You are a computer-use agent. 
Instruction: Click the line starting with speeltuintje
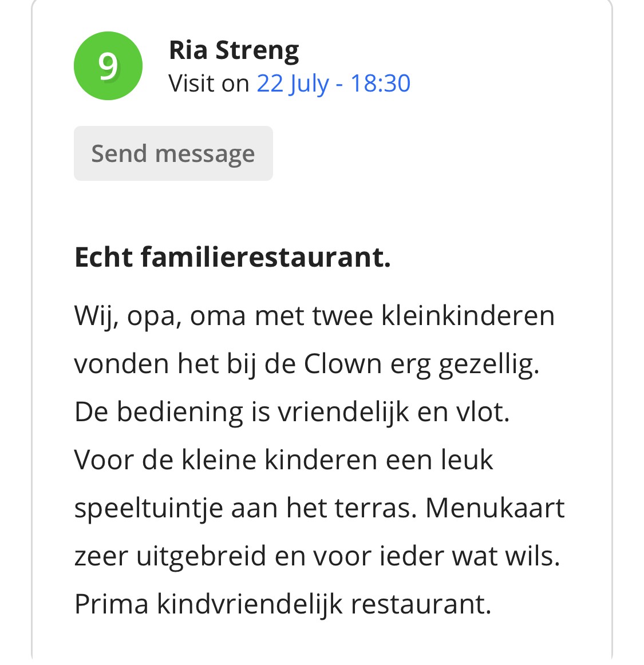pos(319,509)
